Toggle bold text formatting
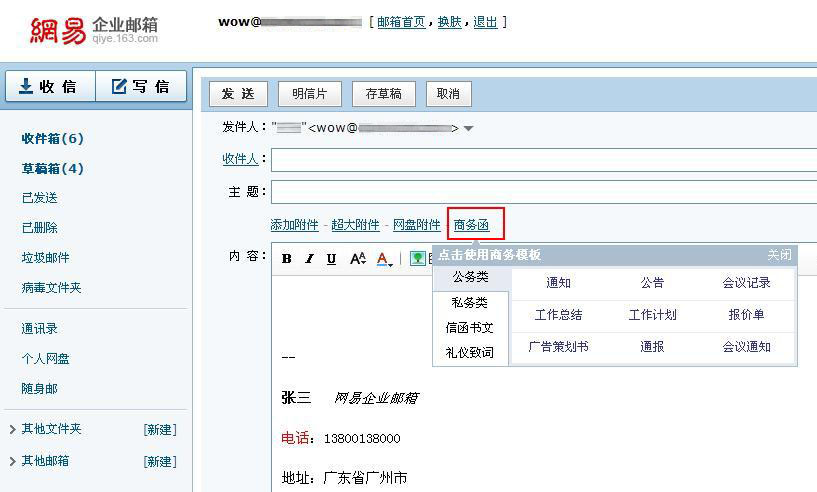Screen dimensions: 817x492 pos(287,259)
